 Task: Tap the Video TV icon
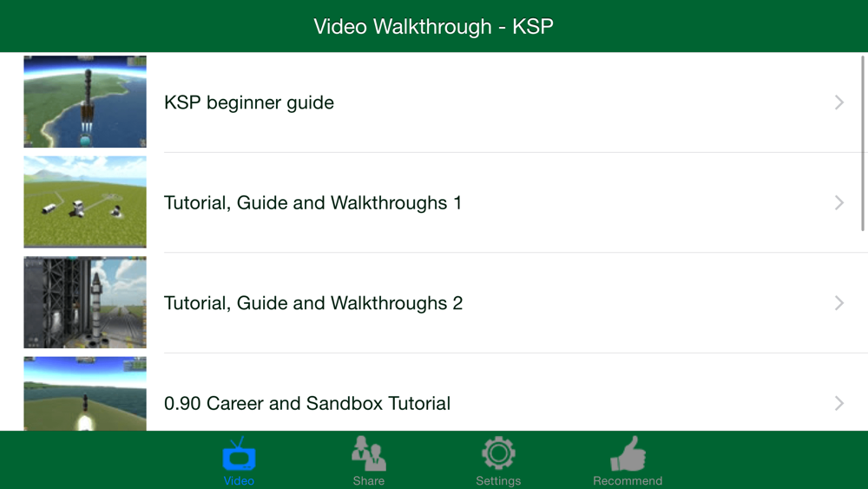pyautogui.click(x=240, y=453)
